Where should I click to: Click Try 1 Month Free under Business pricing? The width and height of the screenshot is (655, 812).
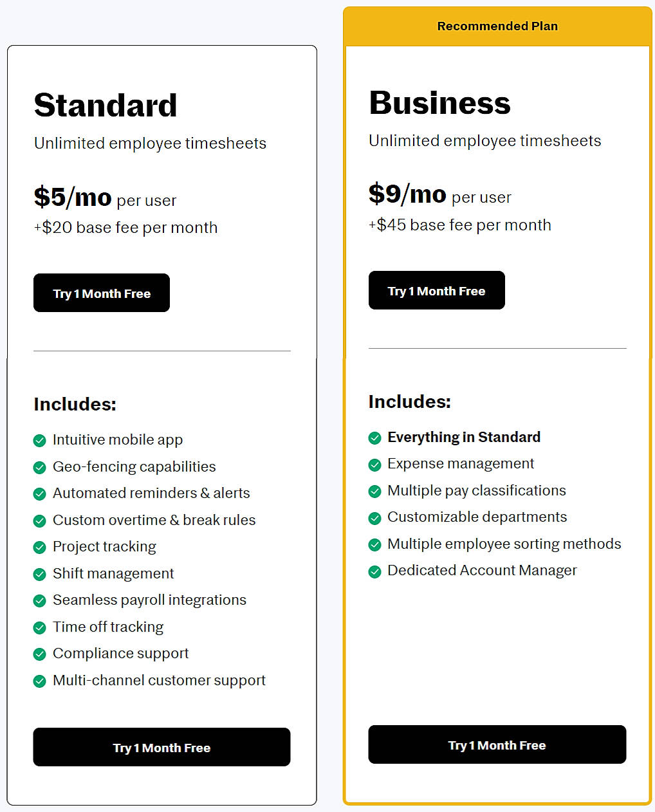tap(436, 290)
